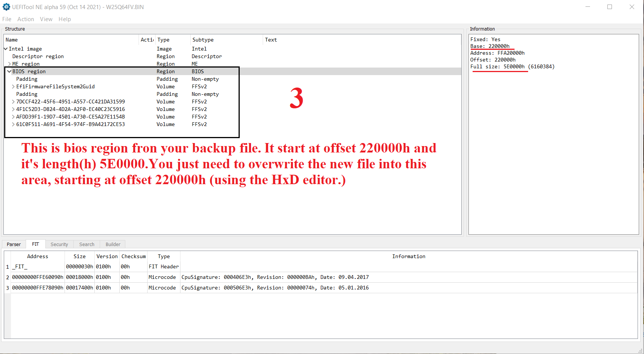The height and width of the screenshot is (354, 644).
Task: Close the UEFITool window
Action: click(x=632, y=7)
